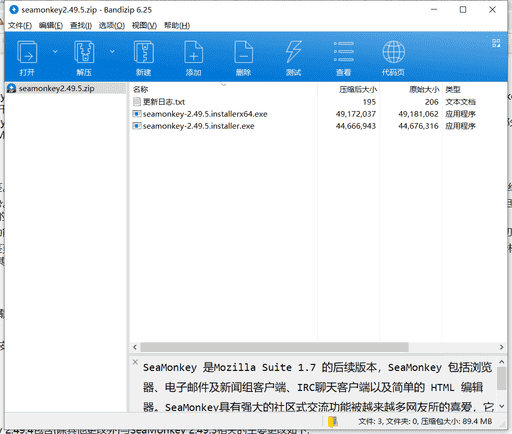Viewport: 512px width, 434px height.
Task: Select seamonkey2.49.5.zip in the tree pane
Action: point(57,88)
